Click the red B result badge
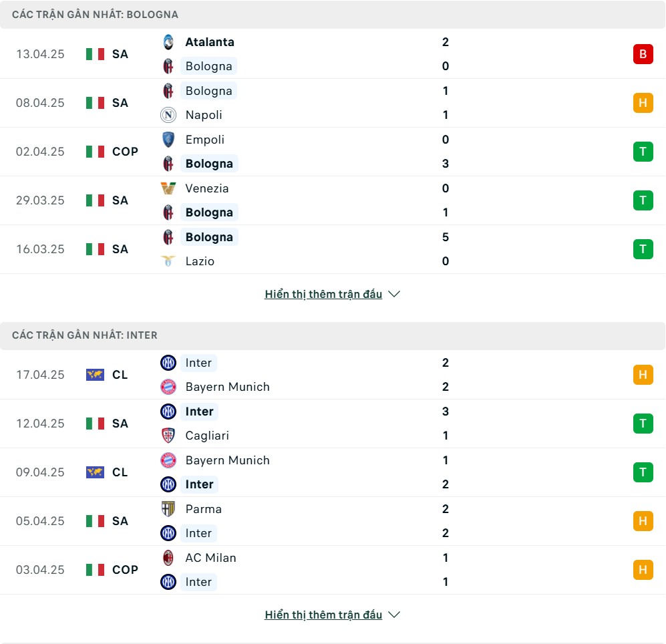The width and height of the screenshot is (666, 644). [643, 54]
